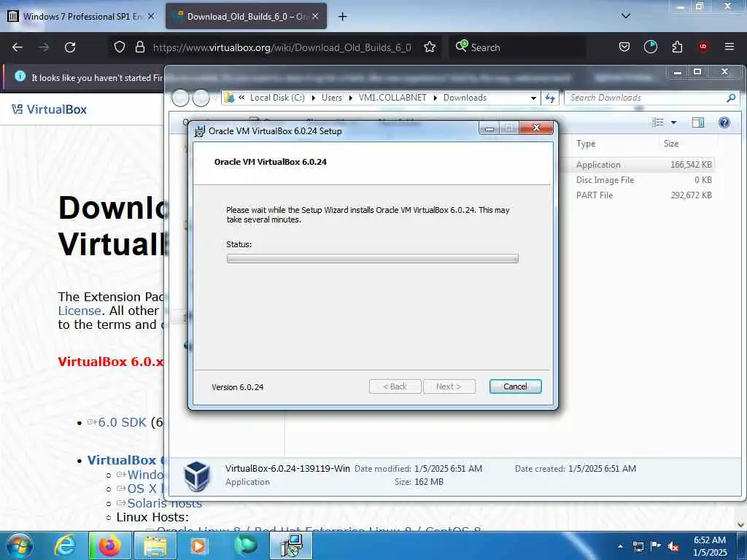Screen dimensions: 747x560
Task: Switch to Firefox in the taskbar
Action: 109,545
